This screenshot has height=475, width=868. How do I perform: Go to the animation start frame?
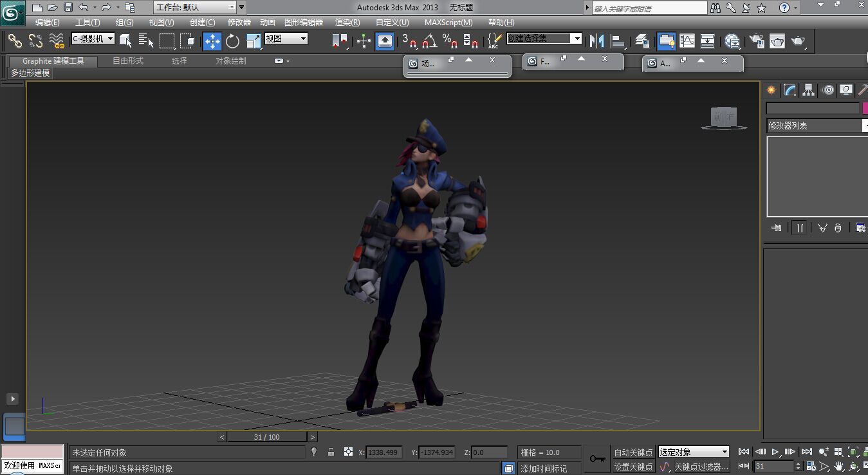pos(744,452)
